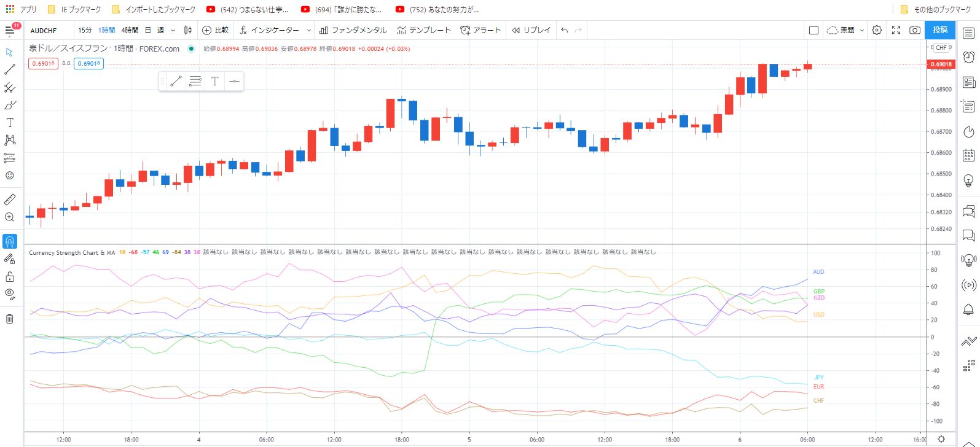Expand favorite indicators dropdown arrow
This screenshot has height=447, width=980.
[308, 30]
